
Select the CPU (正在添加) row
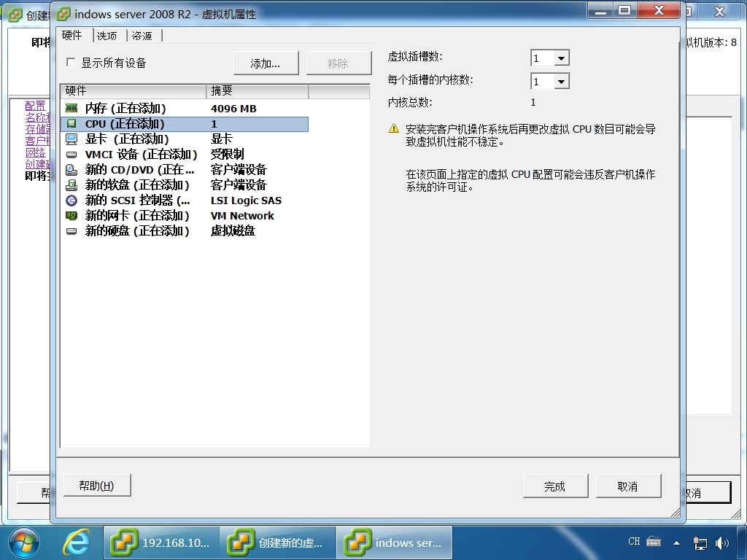click(x=185, y=124)
